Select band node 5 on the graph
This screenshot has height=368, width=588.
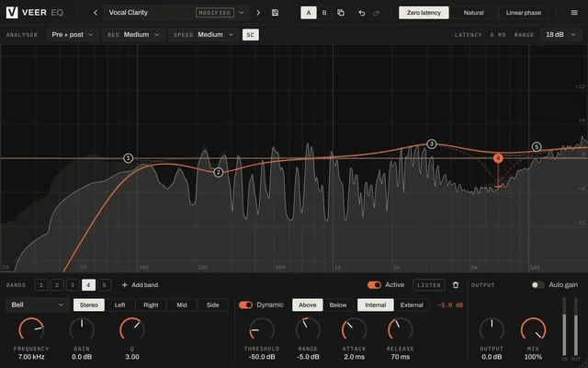537,147
